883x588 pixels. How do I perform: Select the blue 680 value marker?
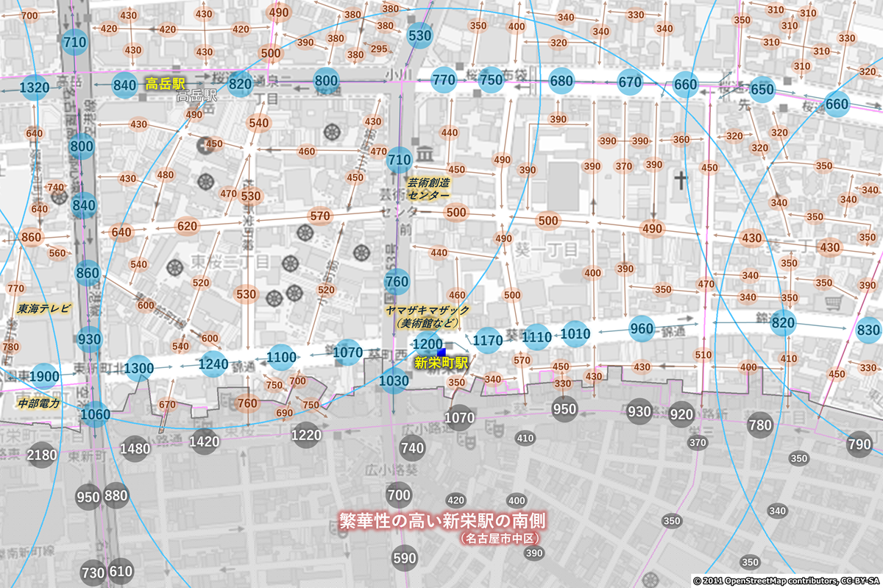tap(561, 81)
